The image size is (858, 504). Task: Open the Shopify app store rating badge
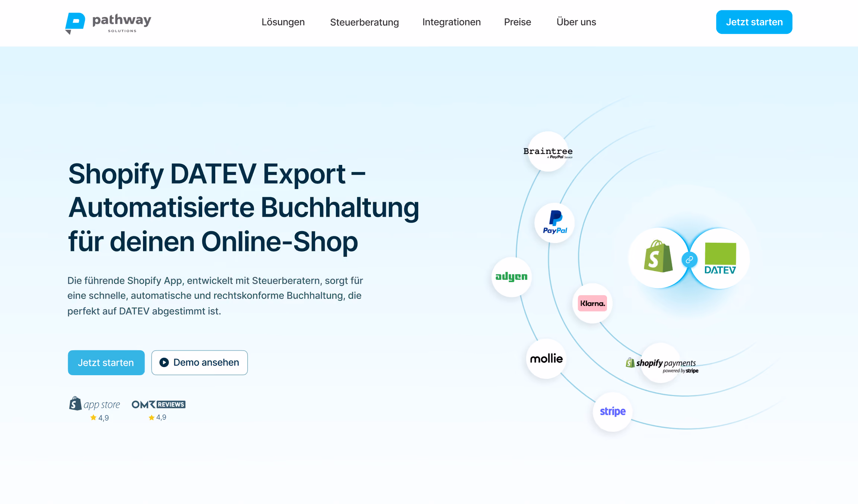coord(95,409)
